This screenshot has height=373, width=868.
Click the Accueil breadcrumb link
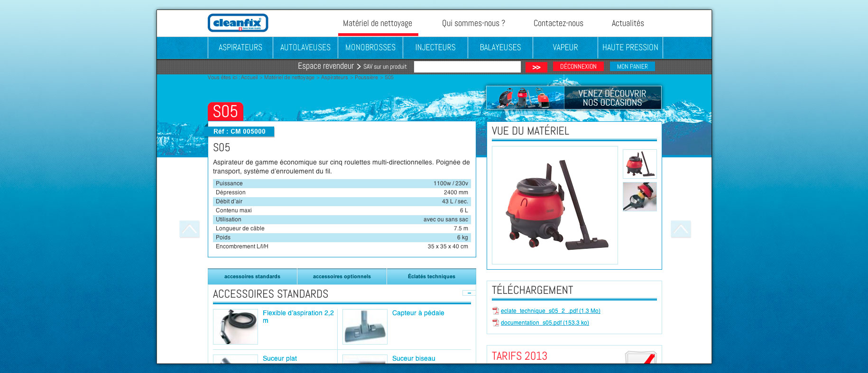click(x=249, y=78)
